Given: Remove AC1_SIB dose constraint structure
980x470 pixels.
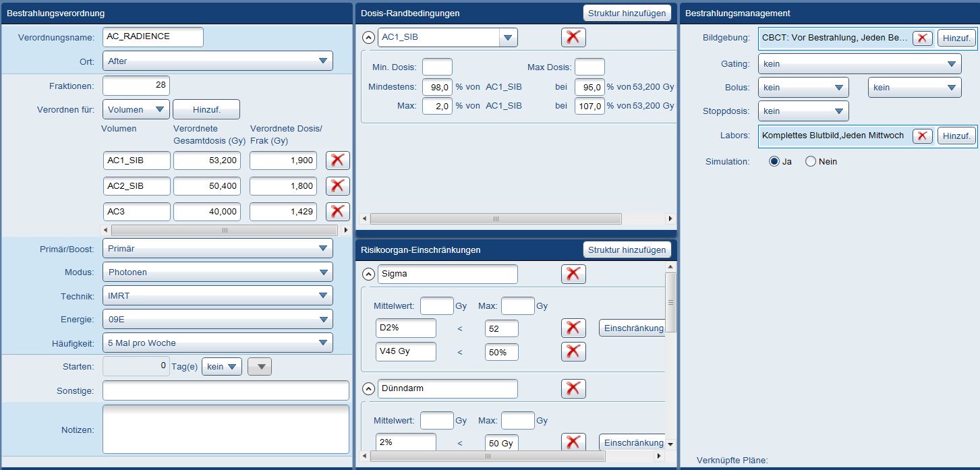Looking at the screenshot, I should click(x=573, y=37).
